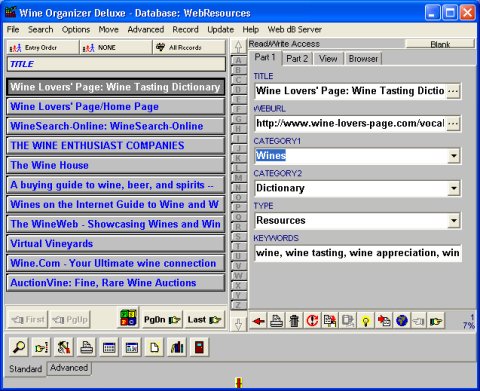Screen dimensions: 480x391
Task: Open the hammer and tools options icon
Action: [64, 347]
